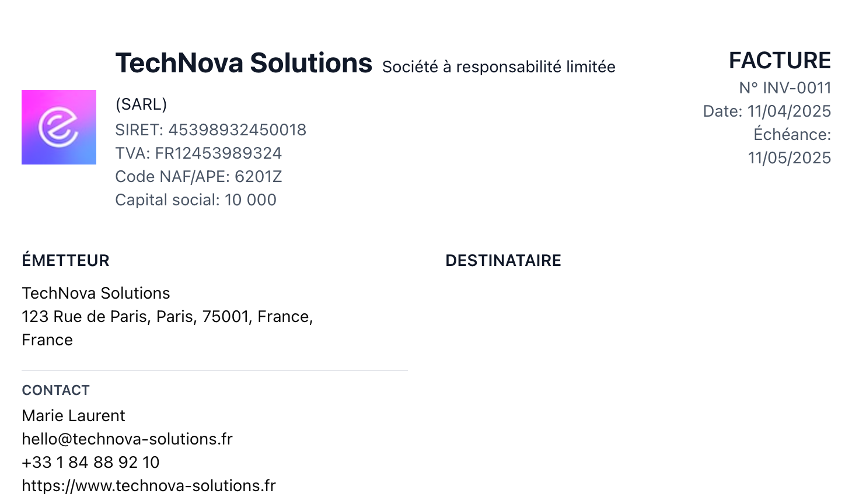Screen dimensions: 852x504
Task: Click the issuer name under ÉMETTEUR
Action: [96, 293]
